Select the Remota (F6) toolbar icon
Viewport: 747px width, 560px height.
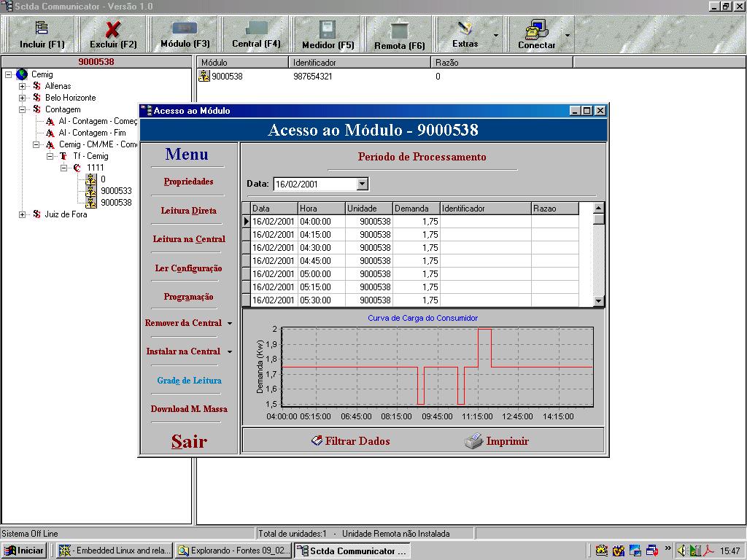pyautogui.click(x=399, y=30)
